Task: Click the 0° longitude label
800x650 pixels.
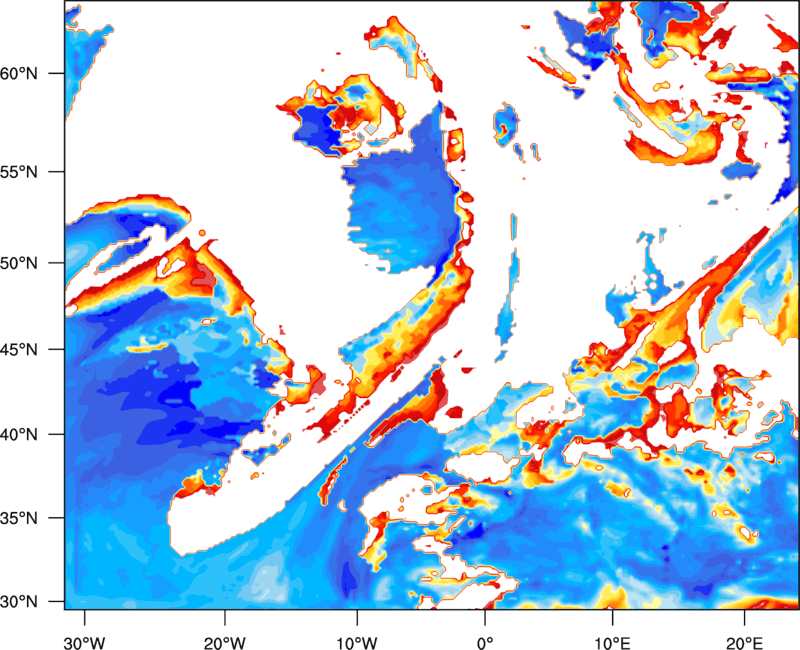Action: click(x=485, y=642)
